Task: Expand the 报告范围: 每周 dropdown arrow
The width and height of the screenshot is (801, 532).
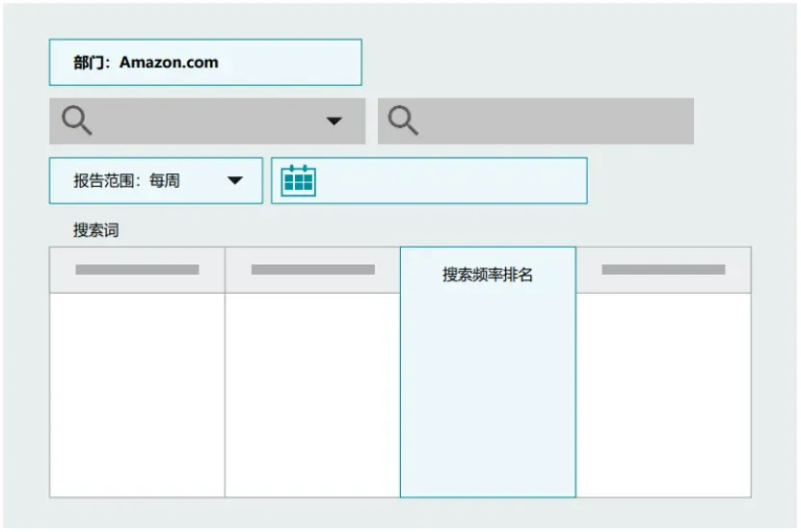Action: coord(235,180)
